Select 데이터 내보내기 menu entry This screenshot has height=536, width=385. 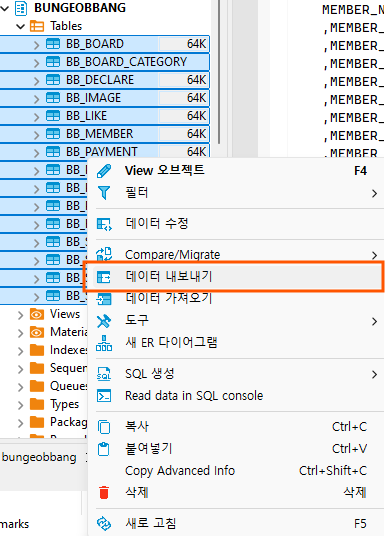coord(236,277)
